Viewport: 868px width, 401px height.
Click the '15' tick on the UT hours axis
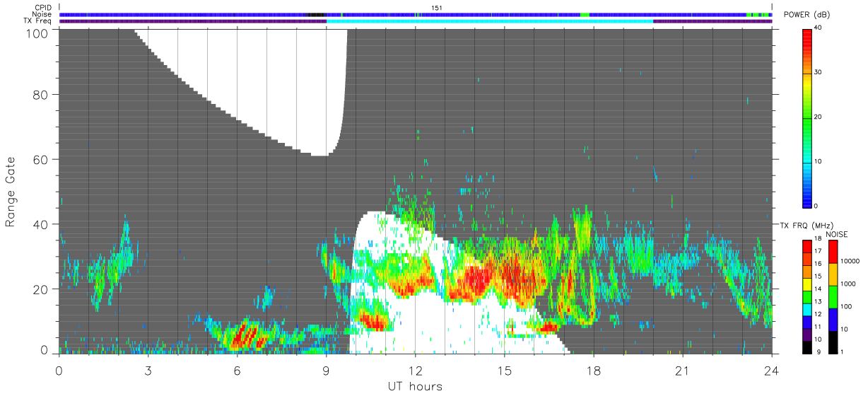504,371
